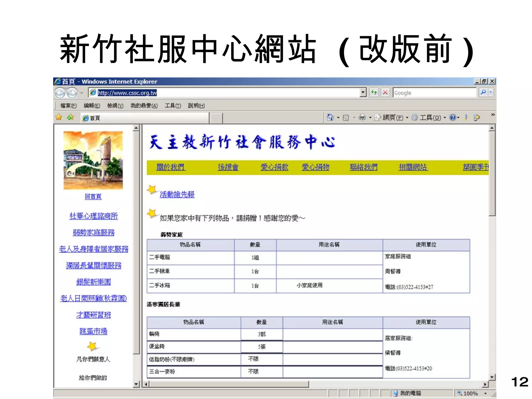Viewport: 532px width, 399px height.
Task: Click the 二手冰箱 table cell
Action: (x=191, y=286)
